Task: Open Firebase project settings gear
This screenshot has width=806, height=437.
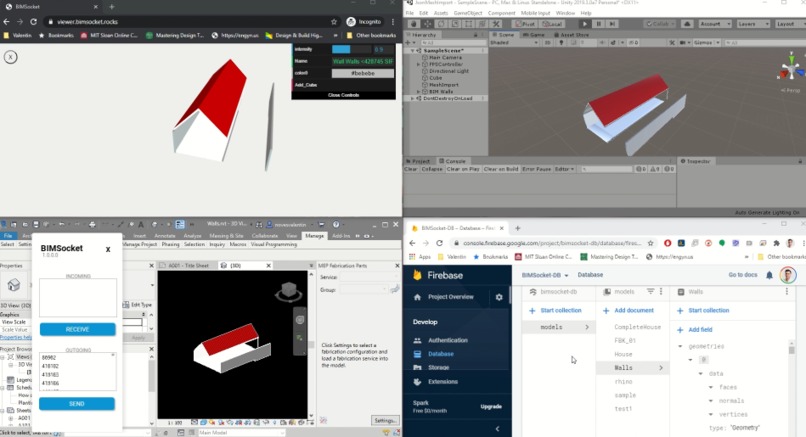Action: click(x=499, y=297)
